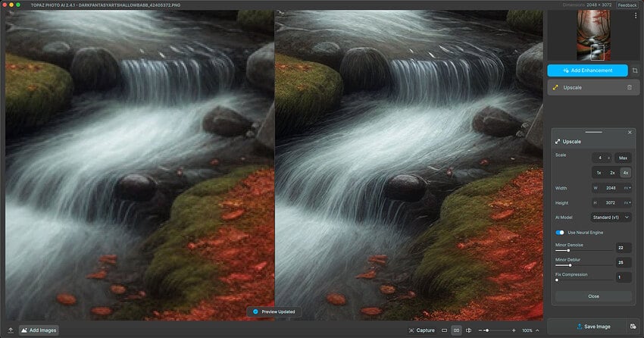This screenshot has width=644, height=338.
Task: Close the Upscale panel with X icon
Action: click(x=630, y=132)
